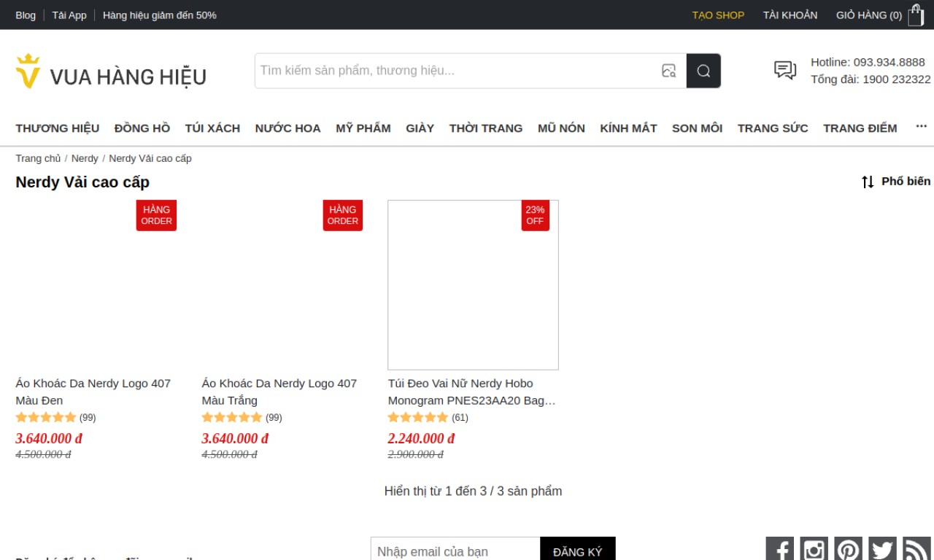Show more categories via the ellipsis icon
This screenshot has width=934, height=560.
(922, 127)
